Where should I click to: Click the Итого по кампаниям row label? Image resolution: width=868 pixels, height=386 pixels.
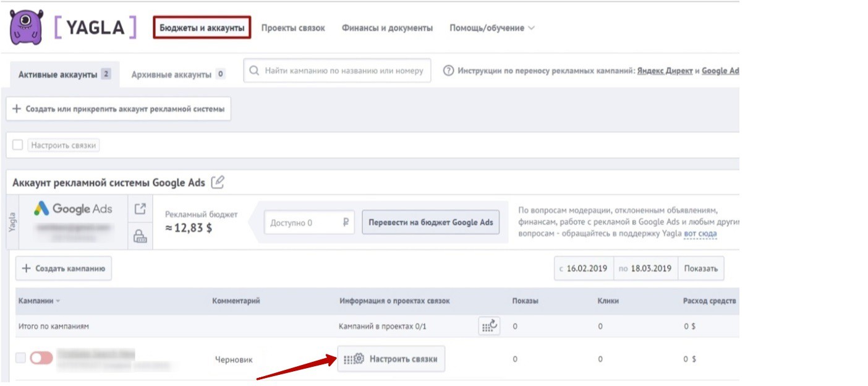(54, 326)
